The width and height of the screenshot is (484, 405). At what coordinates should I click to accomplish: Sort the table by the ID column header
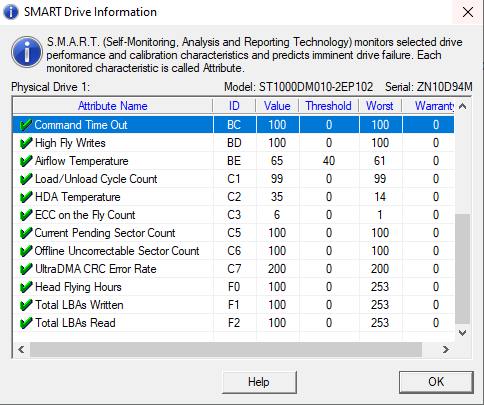pyautogui.click(x=234, y=106)
